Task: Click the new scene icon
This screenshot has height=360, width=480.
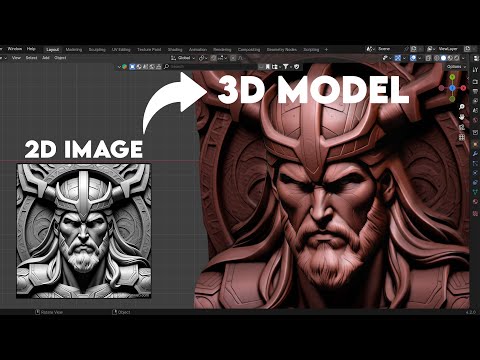Action: tap(414, 49)
